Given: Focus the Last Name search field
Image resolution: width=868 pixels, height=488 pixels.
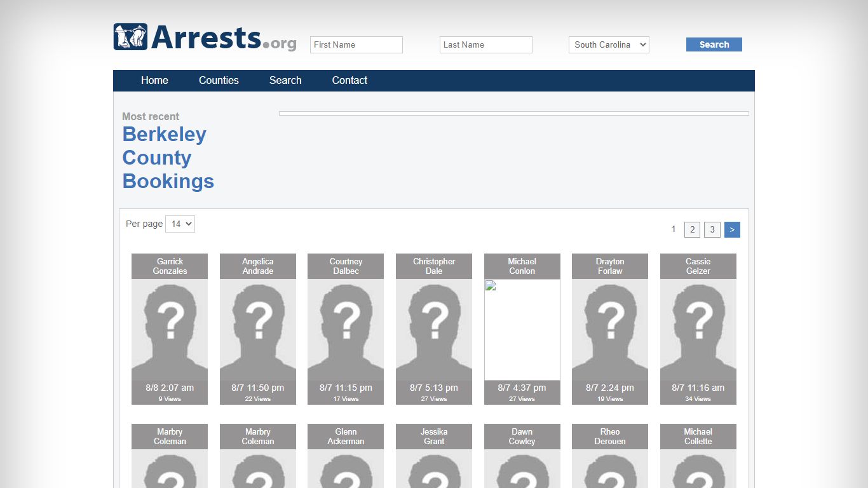Looking at the screenshot, I should click(x=486, y=44).
